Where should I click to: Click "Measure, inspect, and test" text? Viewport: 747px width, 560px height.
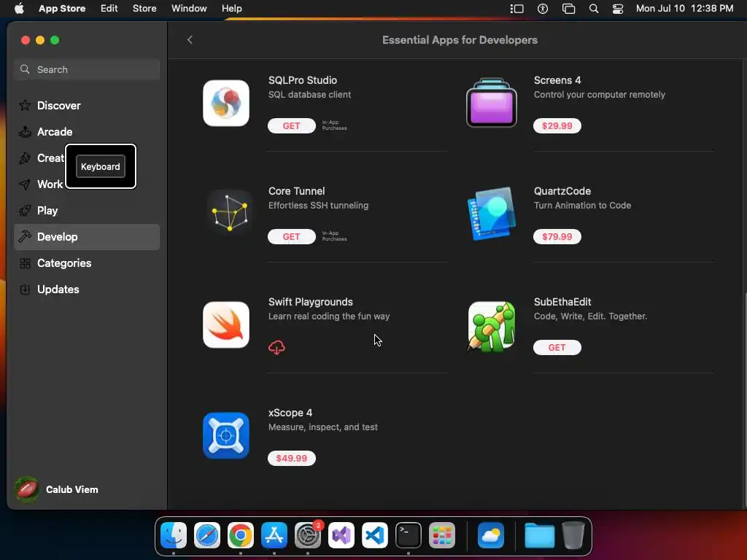click(x=323, y=427)
